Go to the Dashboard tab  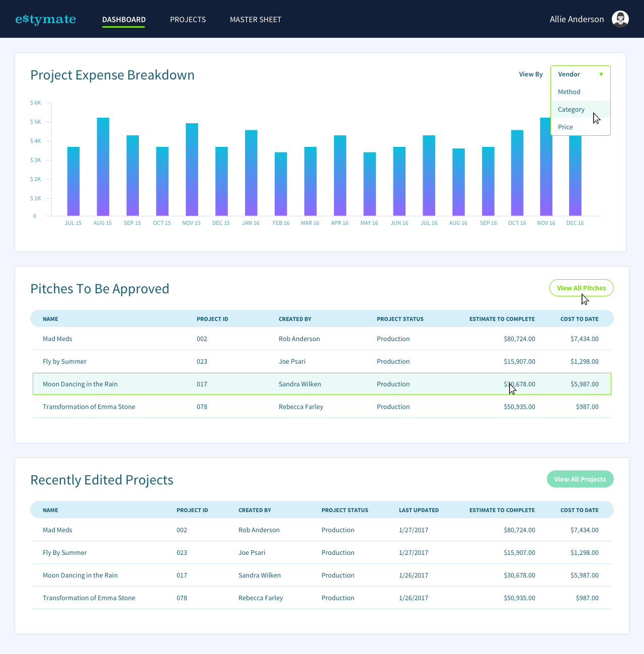pos(124,20)
